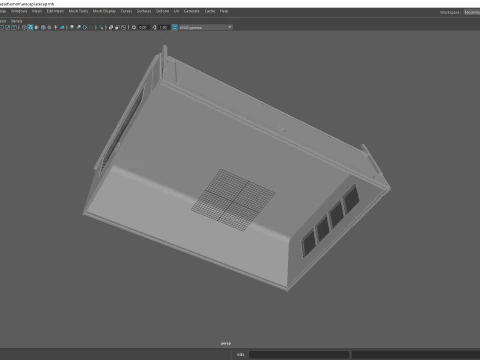480x360 pixels.
Task: Open the Deform menu
Action: tap(162, 11)
